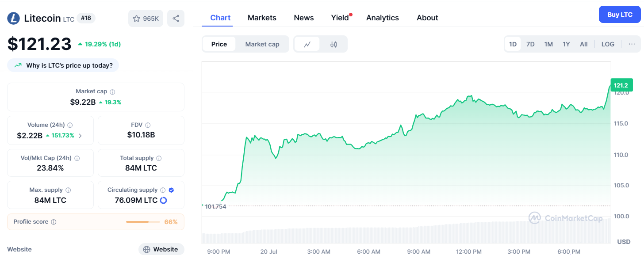Viewport: 644px width, 255px height.
Task: Select the 7D timeframe
Action: click(x=530, y=44)
